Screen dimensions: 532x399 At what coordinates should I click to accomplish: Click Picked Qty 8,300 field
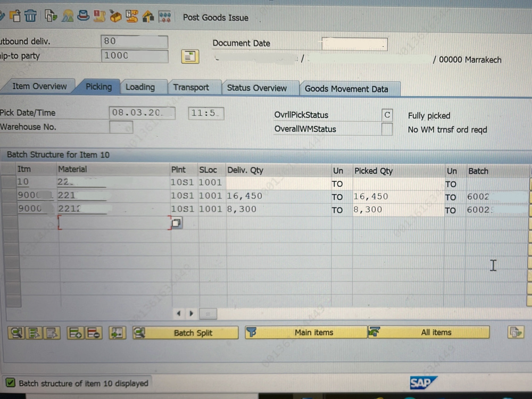click(x=398, y=210)
